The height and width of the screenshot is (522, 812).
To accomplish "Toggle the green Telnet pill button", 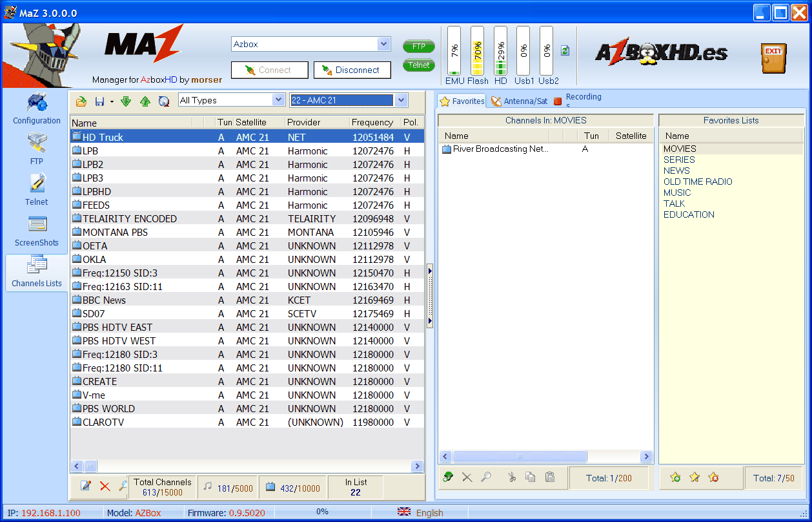I will pos(419,65).
